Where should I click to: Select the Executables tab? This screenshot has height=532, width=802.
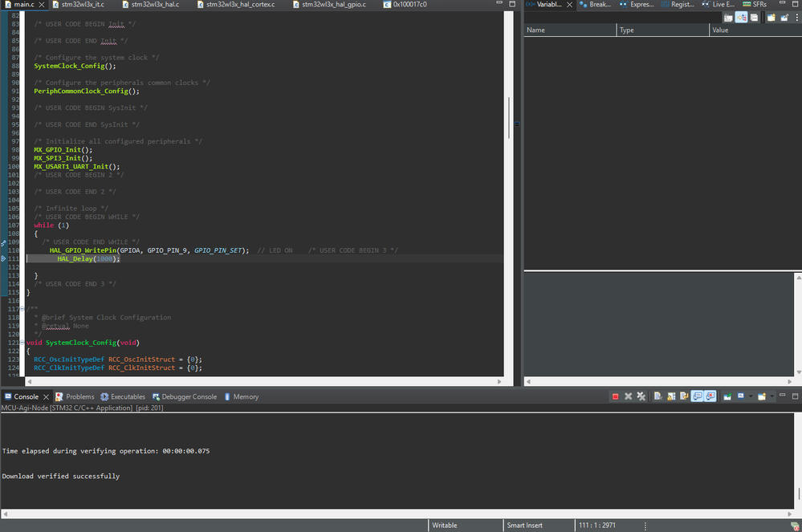click(123, 396)
